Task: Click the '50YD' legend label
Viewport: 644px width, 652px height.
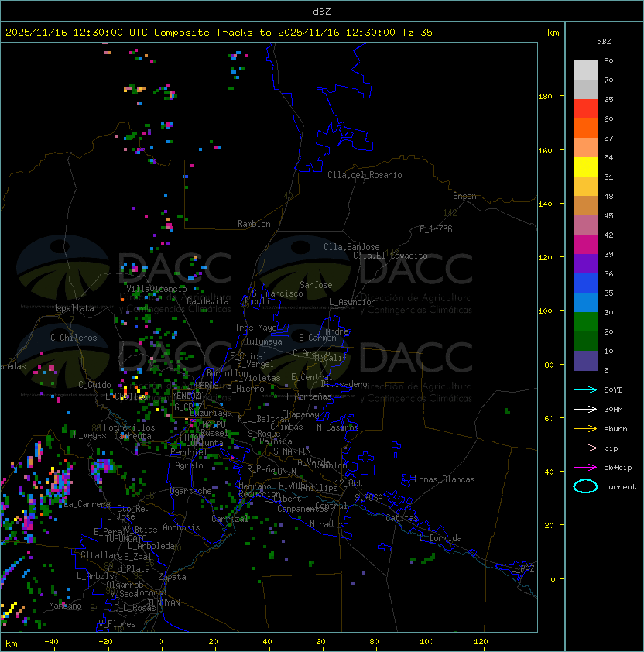Action: click(613, 390)
